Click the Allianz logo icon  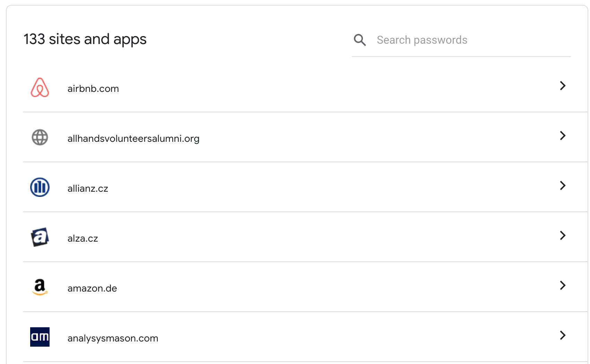point(40,187)
